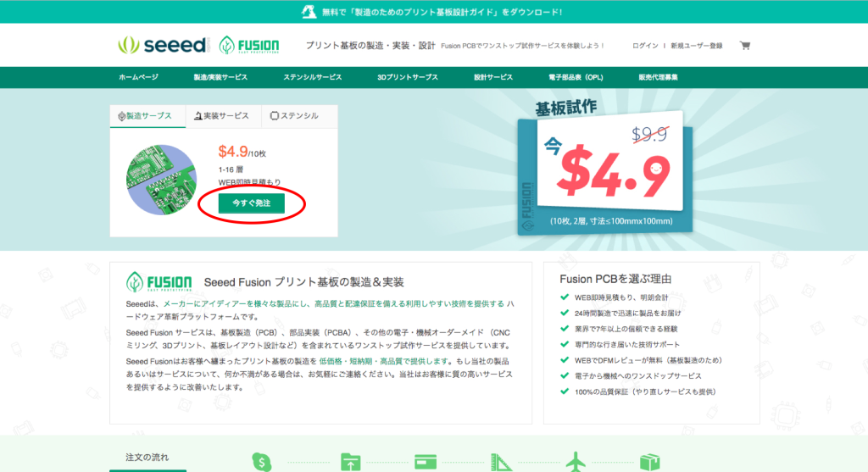Open the 3Dプリントサービス menu item

point(408,77)
